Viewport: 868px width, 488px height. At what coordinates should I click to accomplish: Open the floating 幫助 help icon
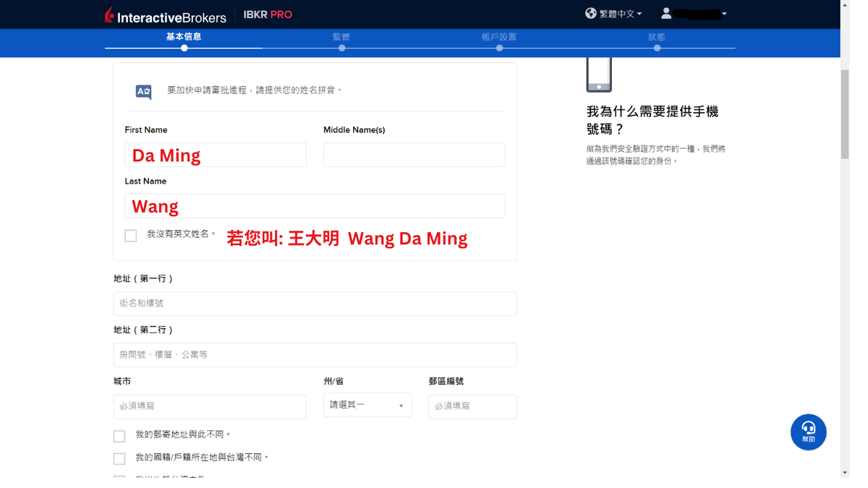[808, 432]
